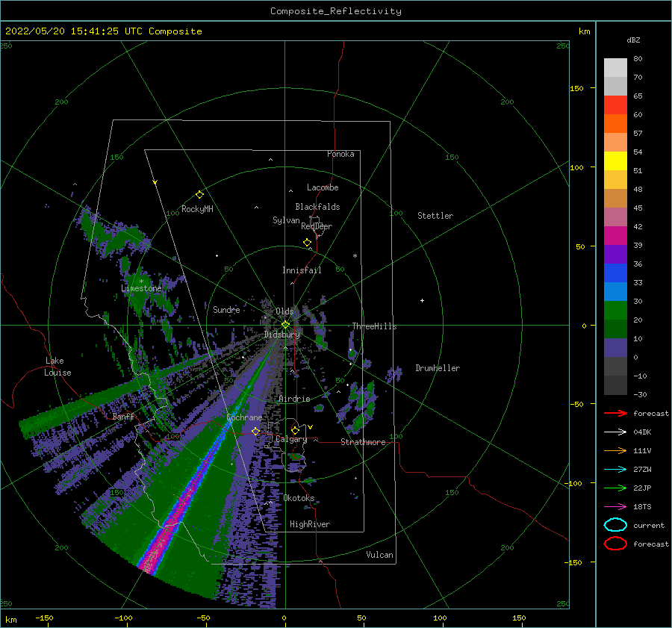
Task: Click the HighRiver label
Action: 310,524
